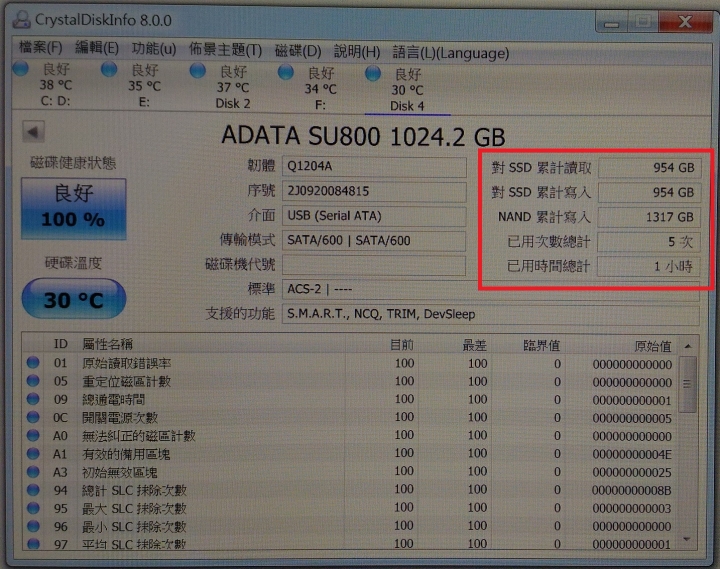Click the interface field USB (Serial ATA)
The image size is (720, 569).
(374, 216)
